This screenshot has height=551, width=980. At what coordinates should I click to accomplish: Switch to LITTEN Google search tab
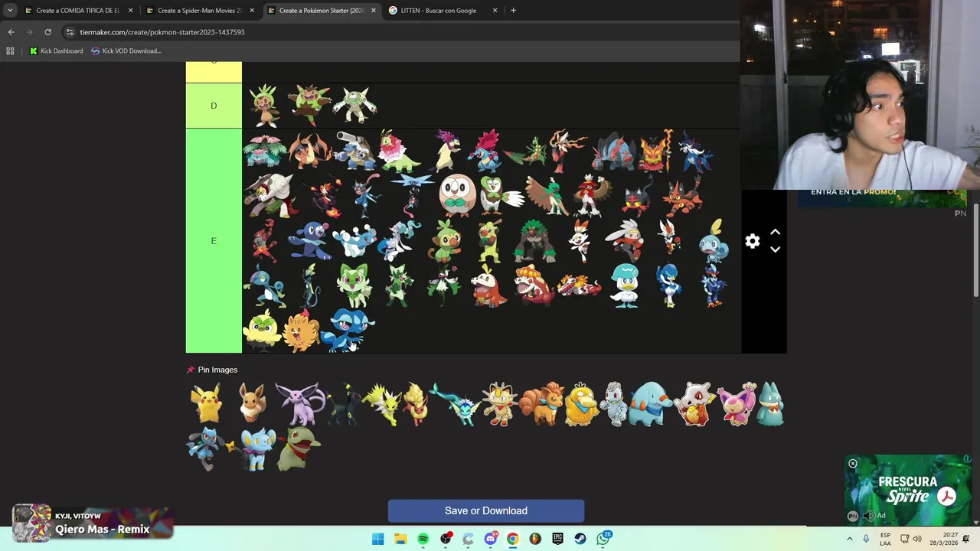tap(442, 11)
